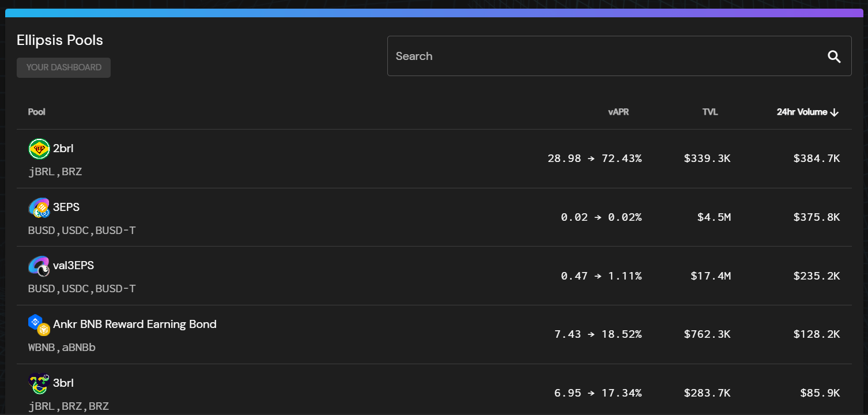Sort by the Pool column header
This screenshot has width=868, height=415.
tap(37, 112)
